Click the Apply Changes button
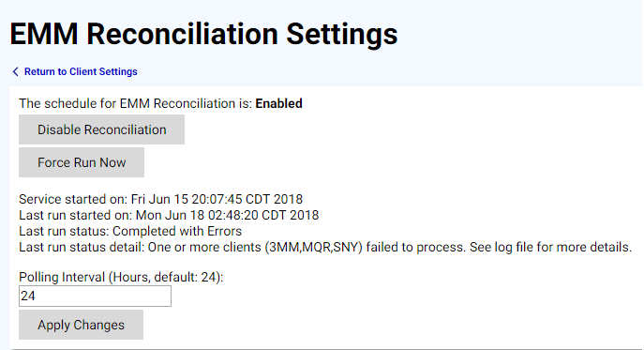 coord(81,325)
